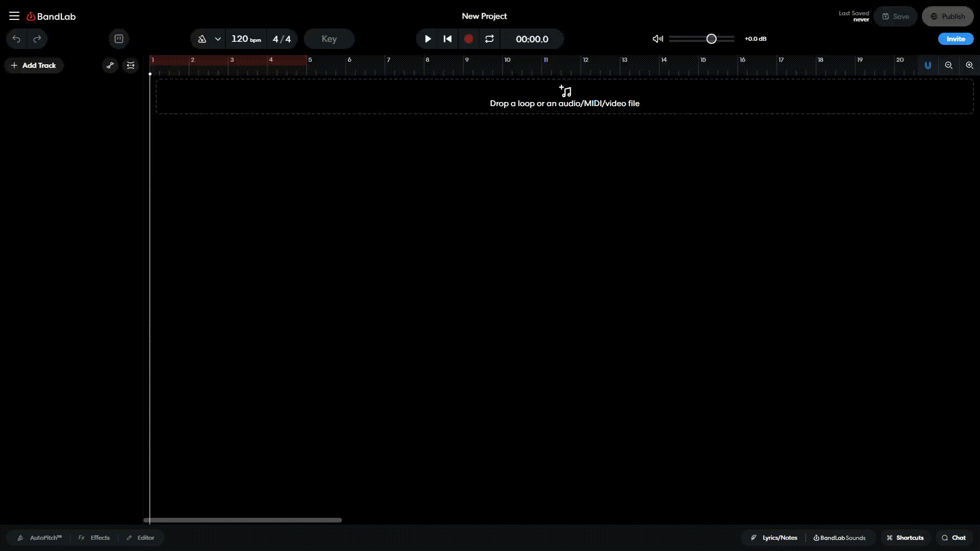Screen dimensions: 980x551
Task: Change the 4/4 time signature
Action: click(282, 39)
